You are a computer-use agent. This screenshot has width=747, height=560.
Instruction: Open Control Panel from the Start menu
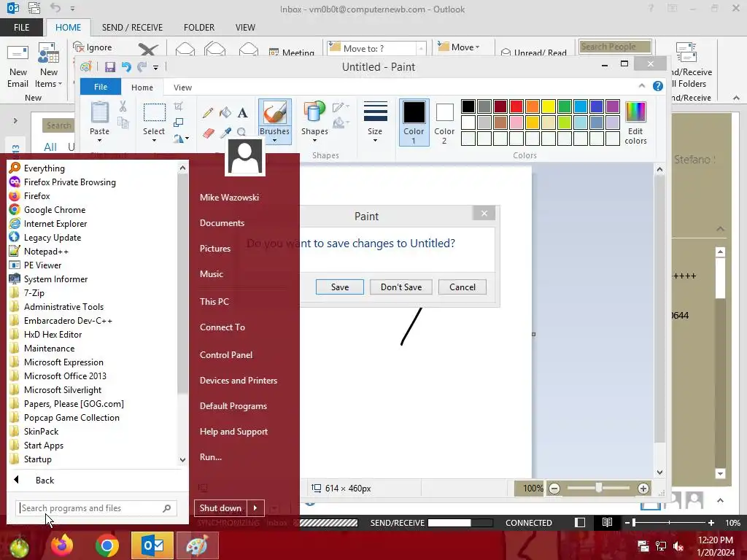point(226,355)
